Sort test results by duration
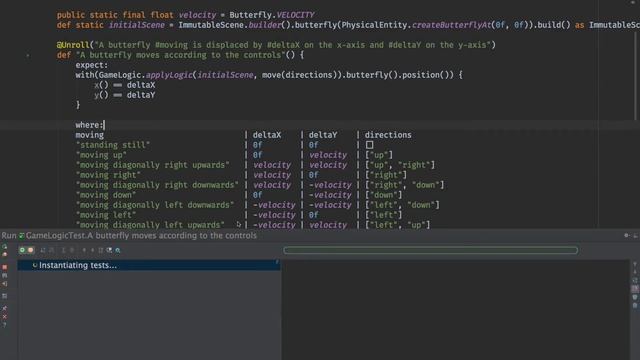This screenshot has height=360, width=640. click(x=51, y=250)
